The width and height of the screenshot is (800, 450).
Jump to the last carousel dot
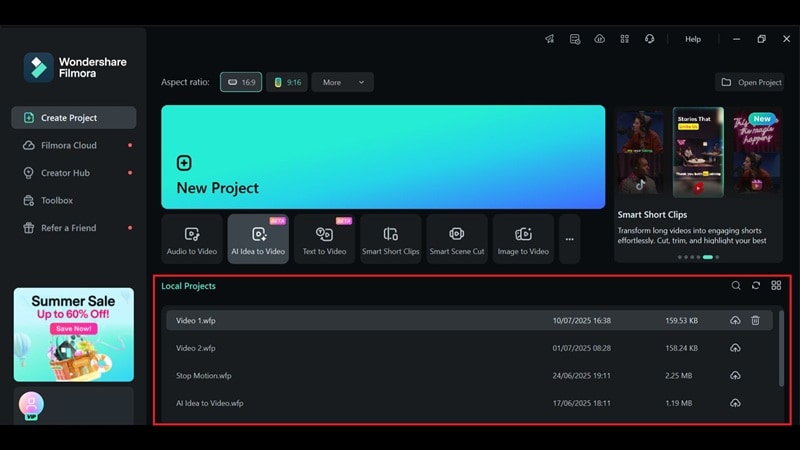[x=717, y=257]
